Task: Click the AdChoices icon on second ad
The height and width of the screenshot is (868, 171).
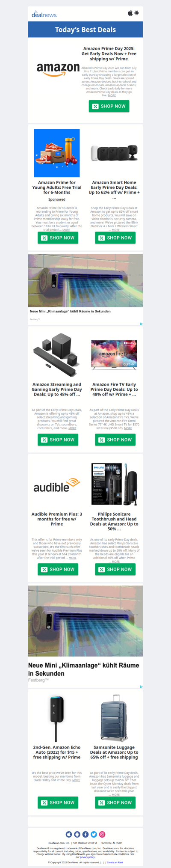Action: (141, 687)
